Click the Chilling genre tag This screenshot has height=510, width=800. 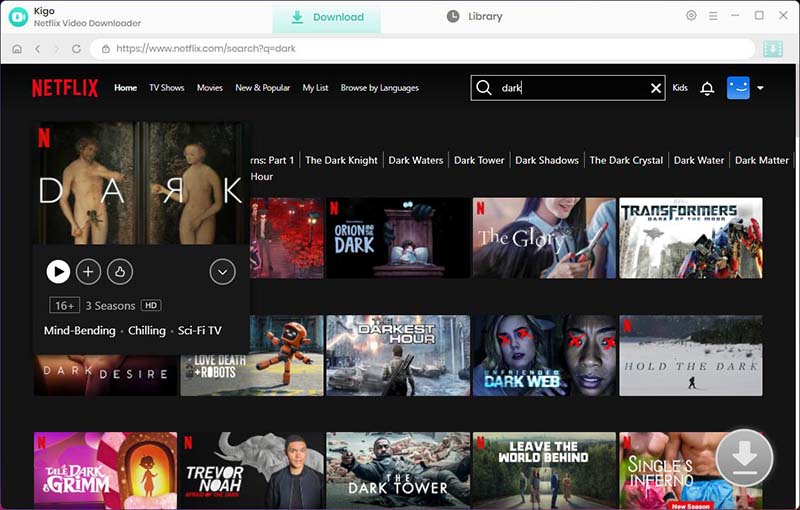147,330
